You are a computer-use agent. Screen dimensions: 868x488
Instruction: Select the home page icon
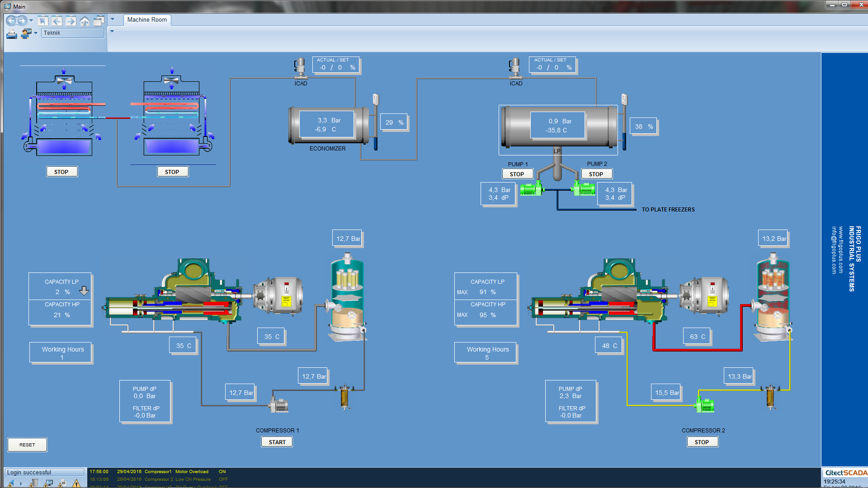[85, 21]
